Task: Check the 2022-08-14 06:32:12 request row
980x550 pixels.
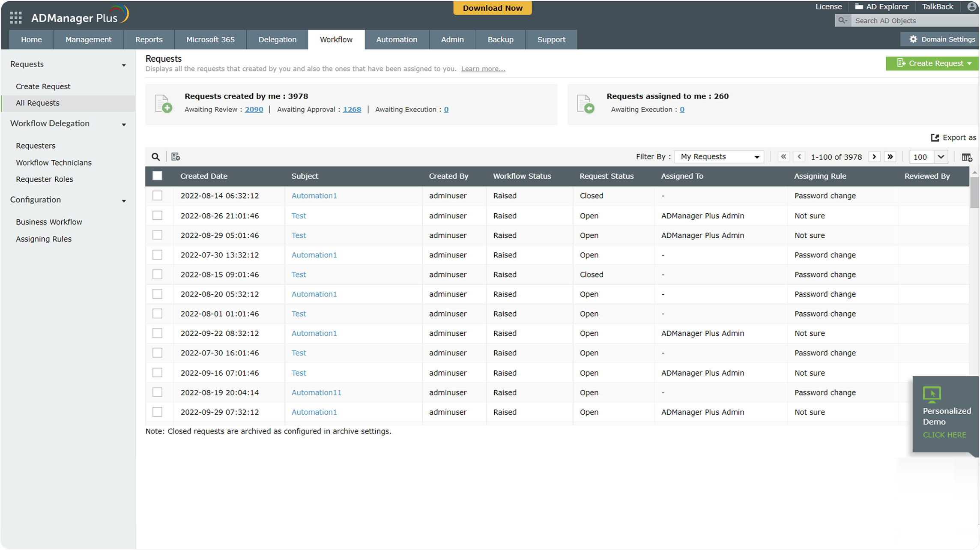Action: 157,196
